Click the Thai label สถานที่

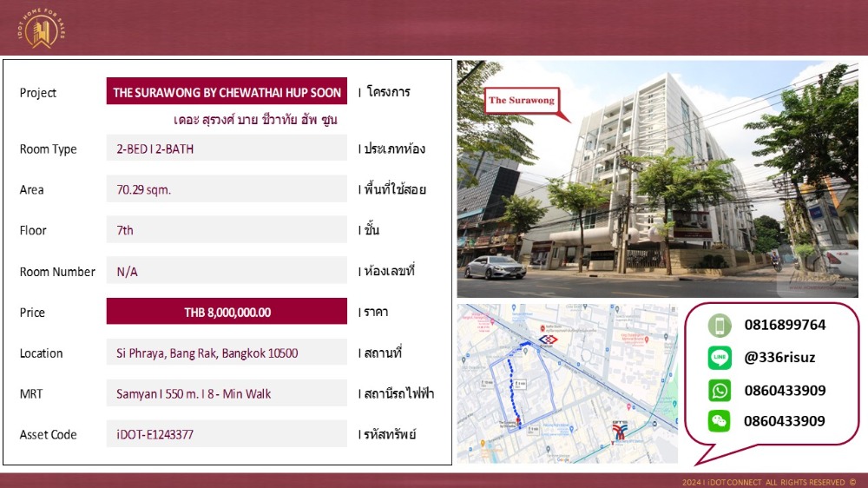click(383, 353)
